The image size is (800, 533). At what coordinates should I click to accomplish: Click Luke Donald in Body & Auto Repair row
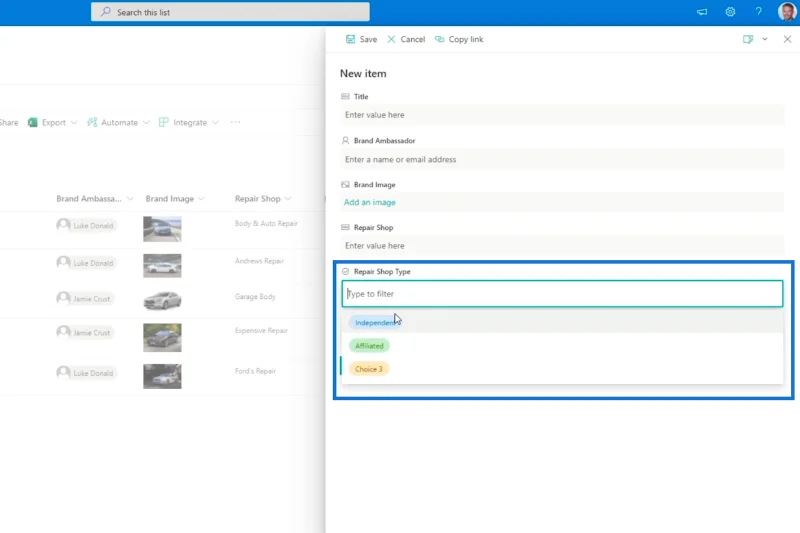[x=86, y=225]
